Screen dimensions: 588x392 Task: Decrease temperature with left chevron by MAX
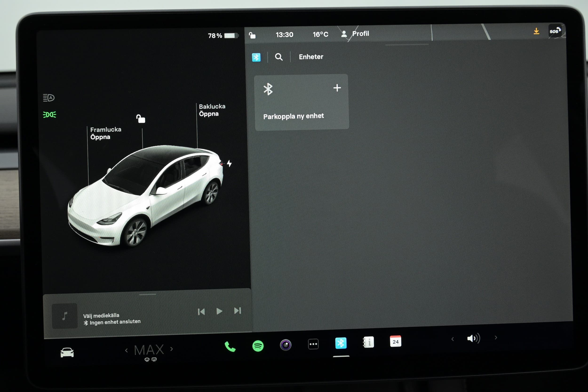(126, 351)
